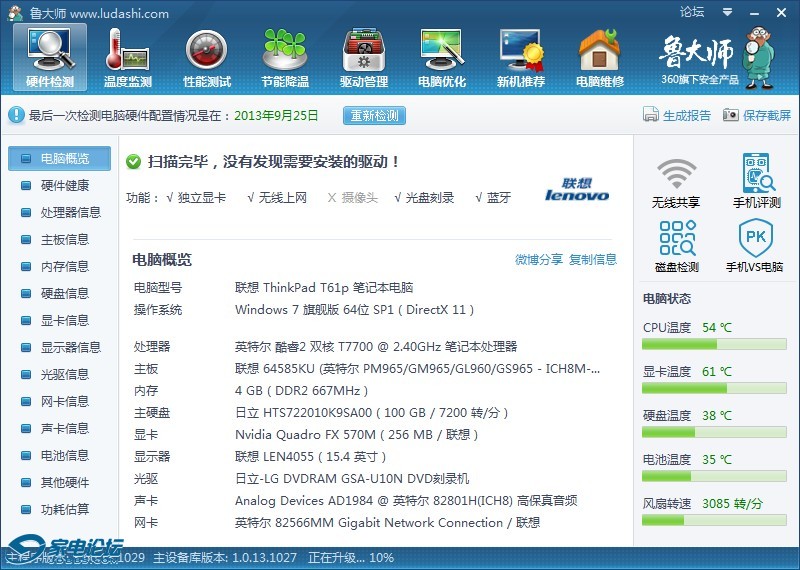Open the 论坛 forum link in title bar

pos(692,12)
